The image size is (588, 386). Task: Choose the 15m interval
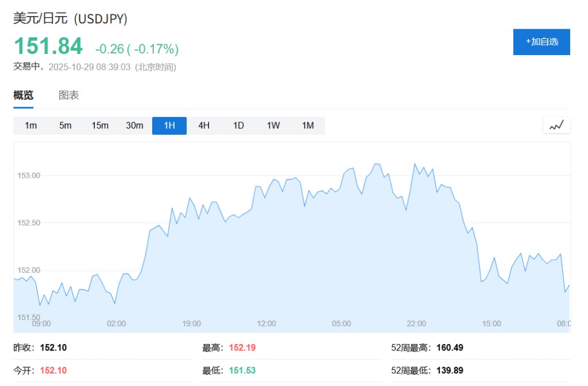click(x=100, y=126)
